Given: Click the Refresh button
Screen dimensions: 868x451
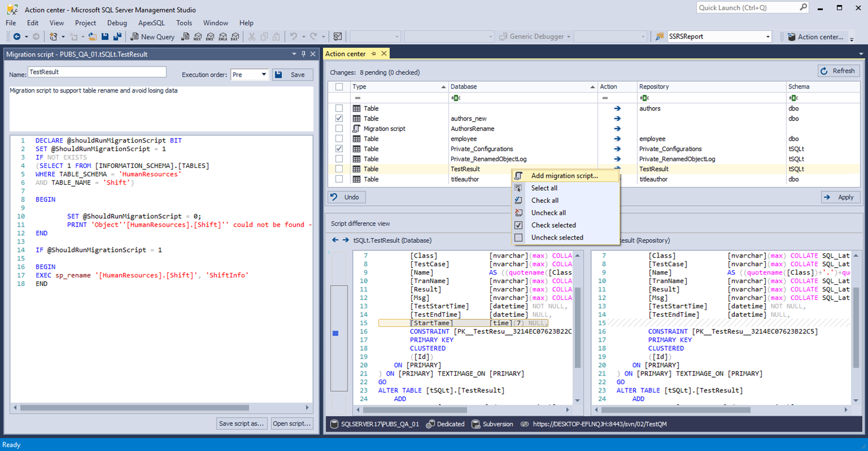Looking at the screenshot, I should tap(839, 71).
